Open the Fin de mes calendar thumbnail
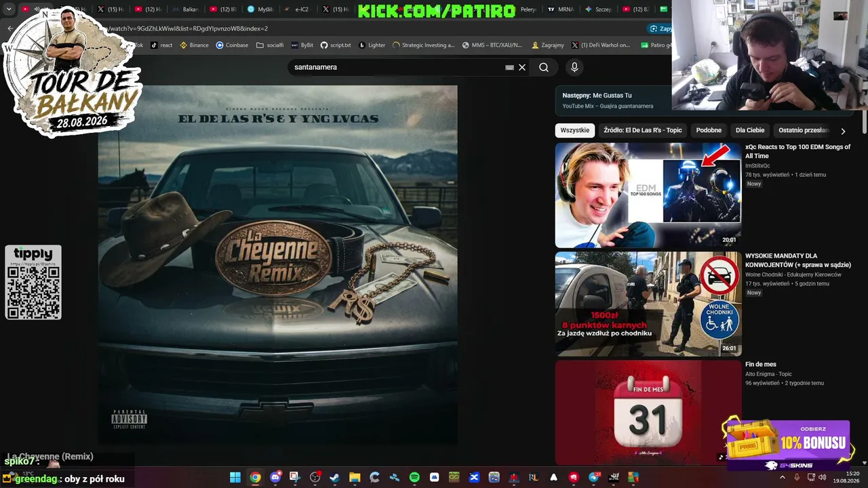 [648, 412]
